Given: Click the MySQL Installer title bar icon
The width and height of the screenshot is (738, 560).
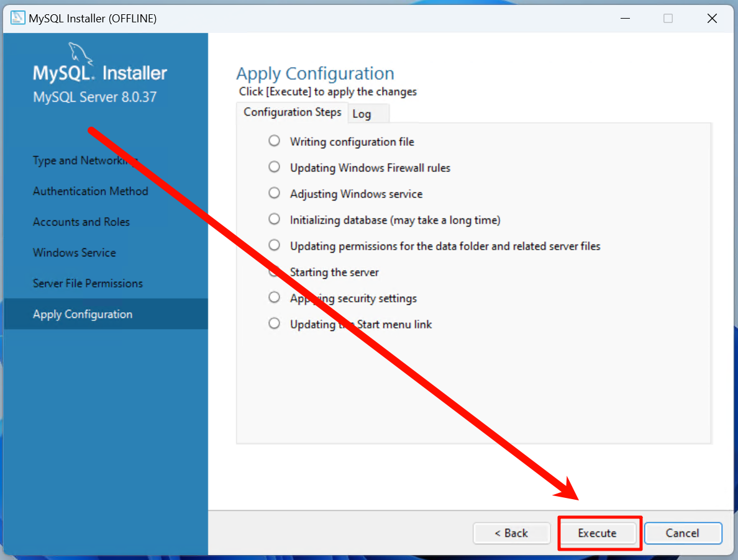Looking at the screenshot, I should pos(18,18).
